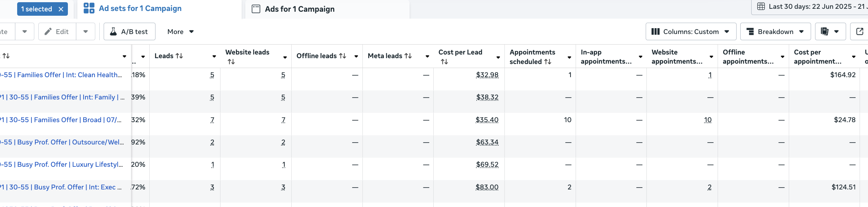Sort by Leads column arrows
Image resolution: width=868 pixels, height=207 pixels.
click(179, 56)
